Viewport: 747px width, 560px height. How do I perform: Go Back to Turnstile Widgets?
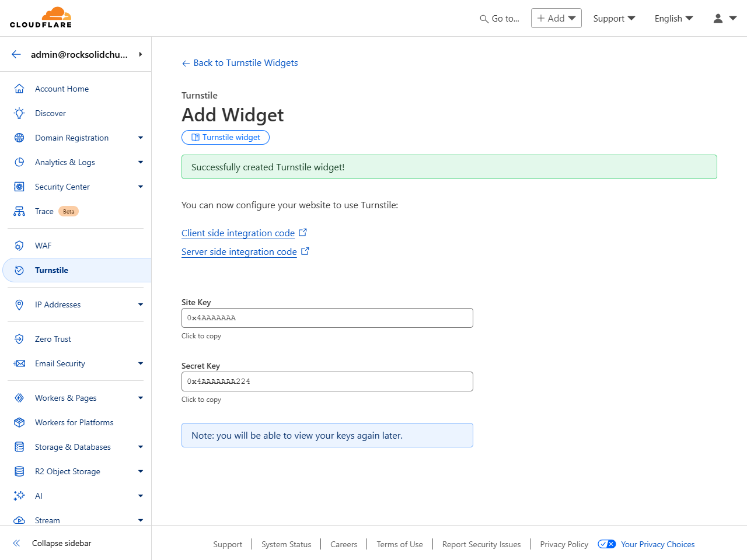(240, 63)
